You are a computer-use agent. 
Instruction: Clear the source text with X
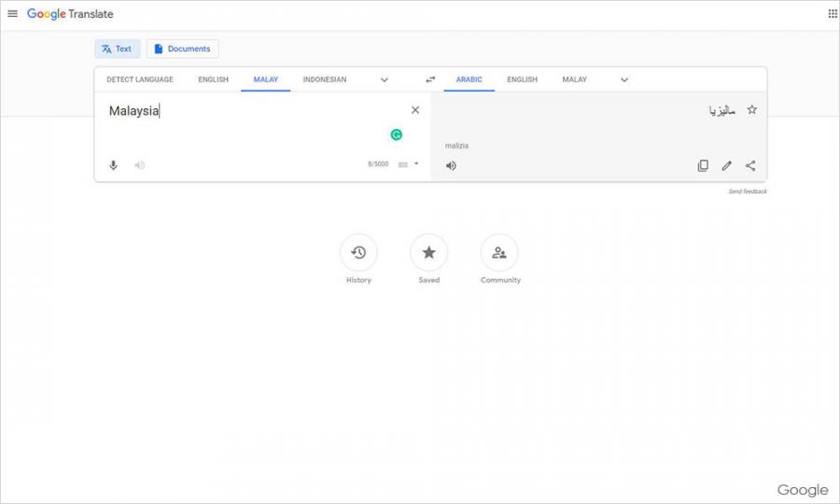415,110
